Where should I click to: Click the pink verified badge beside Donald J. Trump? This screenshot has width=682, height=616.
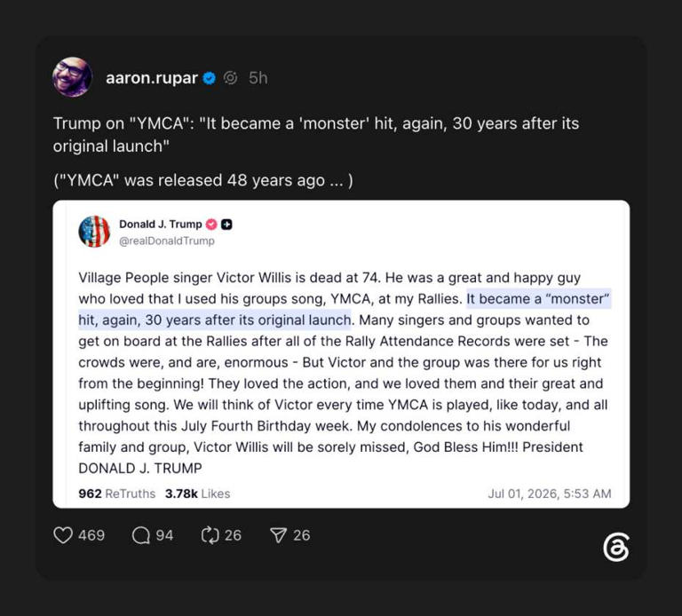click(211, 225)
